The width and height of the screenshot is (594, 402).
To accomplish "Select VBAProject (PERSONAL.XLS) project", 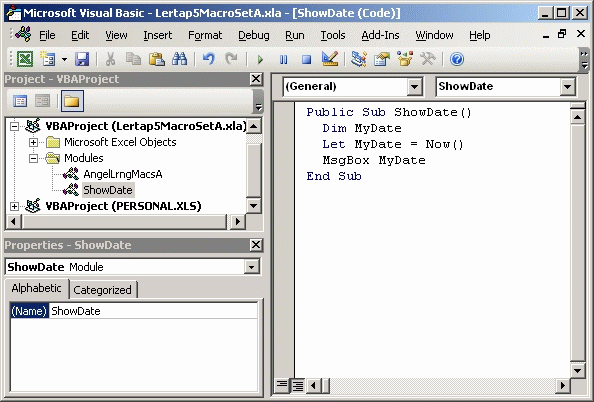I will [123, 206].
